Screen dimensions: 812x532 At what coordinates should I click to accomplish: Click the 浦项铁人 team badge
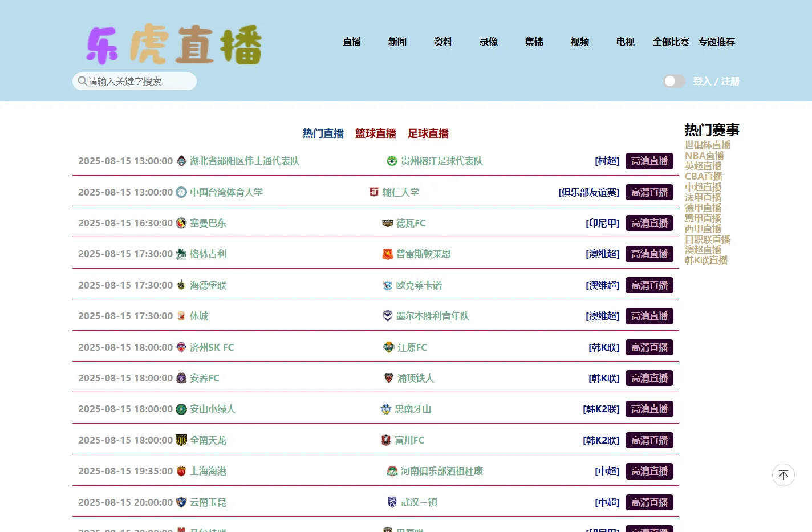click(x=389, y=378)
